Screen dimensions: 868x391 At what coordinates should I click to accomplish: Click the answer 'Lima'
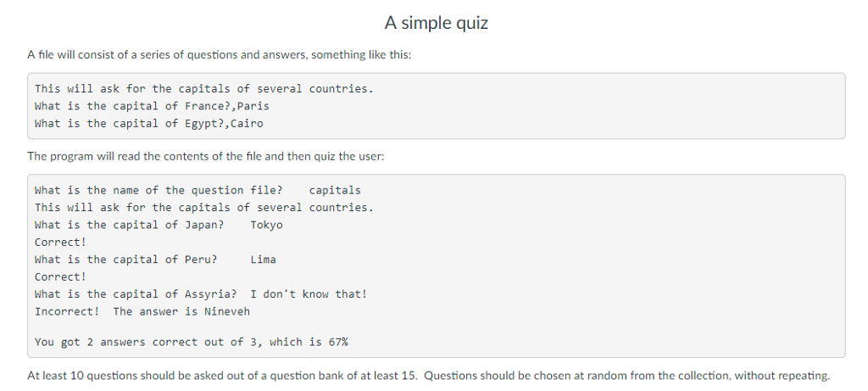point(263,260)
